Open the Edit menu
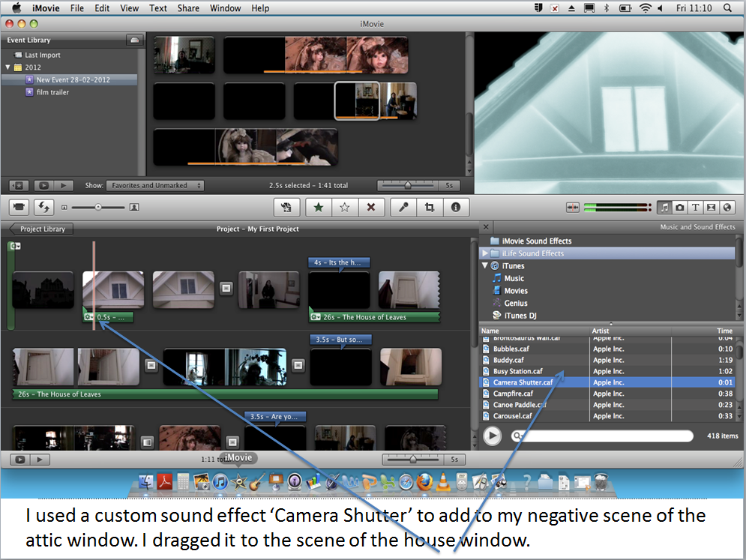 click(x=102, y=8)
